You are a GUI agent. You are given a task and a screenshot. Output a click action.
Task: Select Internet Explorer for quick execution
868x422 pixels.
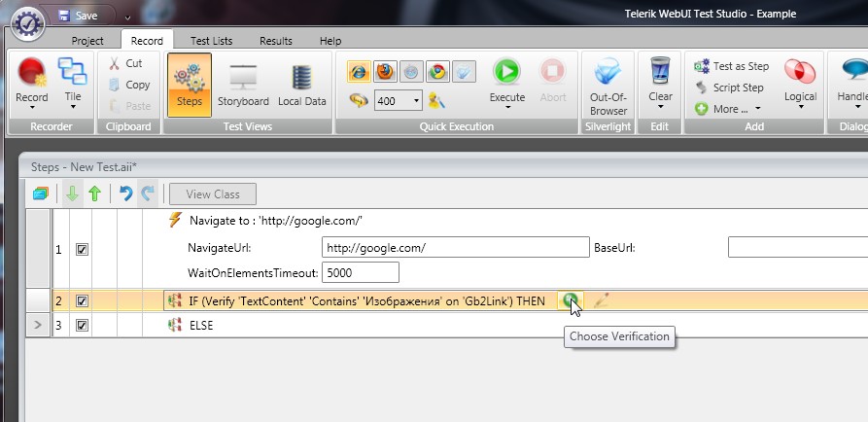tap(359, 72)
